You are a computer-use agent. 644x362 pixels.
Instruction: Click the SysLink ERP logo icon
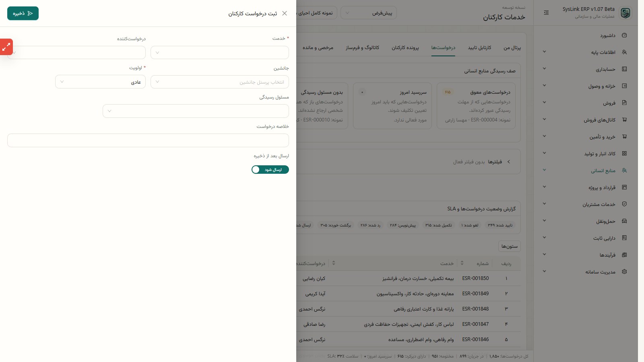click(x=625, y=13)
